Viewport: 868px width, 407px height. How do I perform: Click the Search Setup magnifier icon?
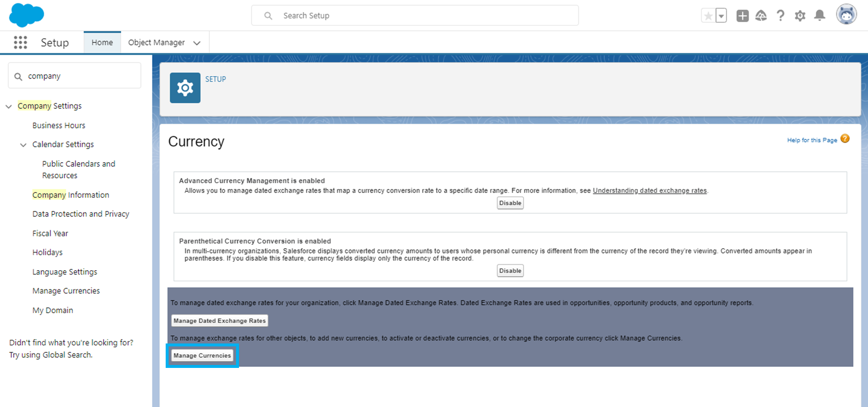268,16
